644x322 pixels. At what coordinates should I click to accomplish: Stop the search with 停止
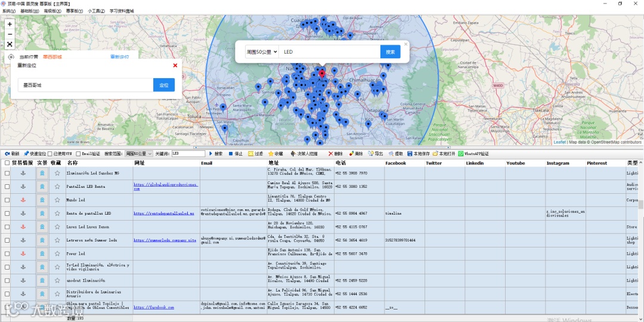tap(236, 154)
